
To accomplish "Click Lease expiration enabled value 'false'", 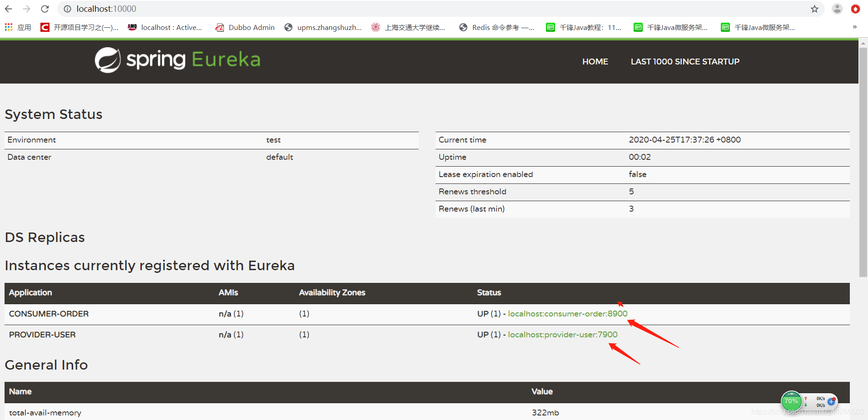I will (637, 174).
